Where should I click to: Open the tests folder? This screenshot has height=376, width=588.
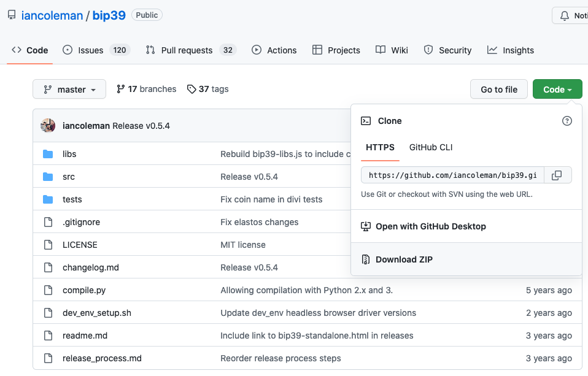pyautogui.click(x=72, y=199)
